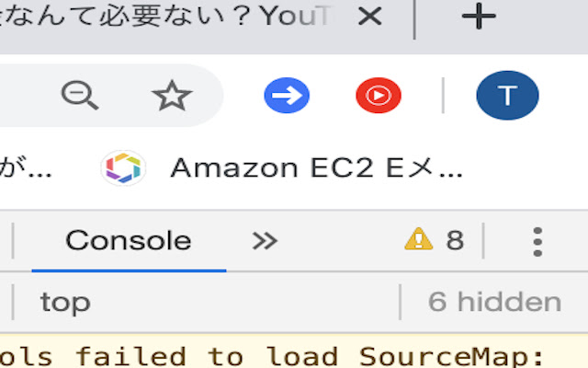Open the red play-button extension icon
This screenshot has width=588, height=368.
click(379, 96)
